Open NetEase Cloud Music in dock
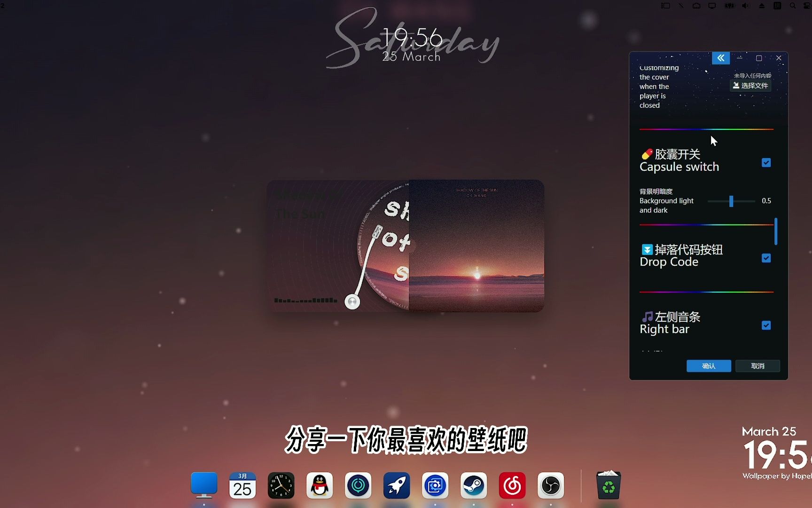The height and width of the screenshot is (508, 812). pos(512,485)
